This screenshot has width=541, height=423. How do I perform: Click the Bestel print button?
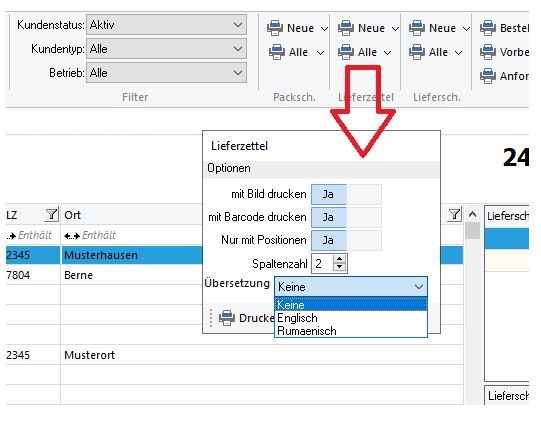click(504, 28)
